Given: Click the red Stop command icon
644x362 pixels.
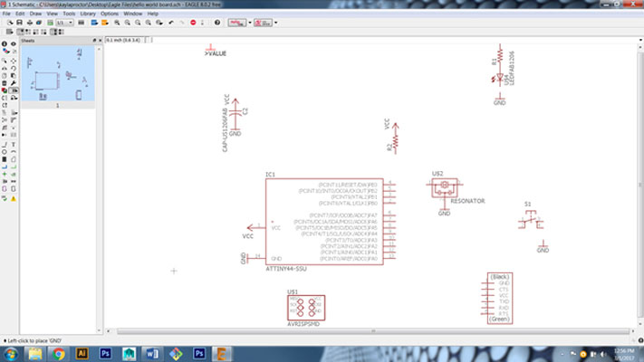Looking at the screenshot, I should 193,23.
